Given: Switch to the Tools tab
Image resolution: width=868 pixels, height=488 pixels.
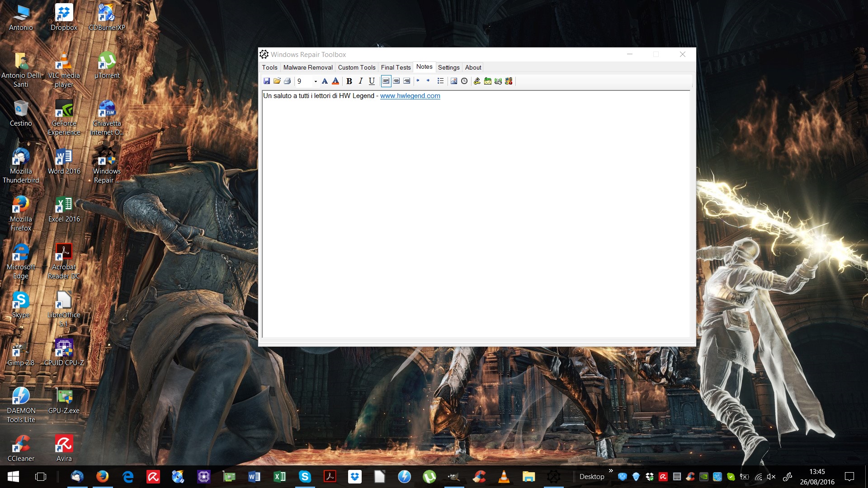Looking at the screenshot, I should pos(270,67).
